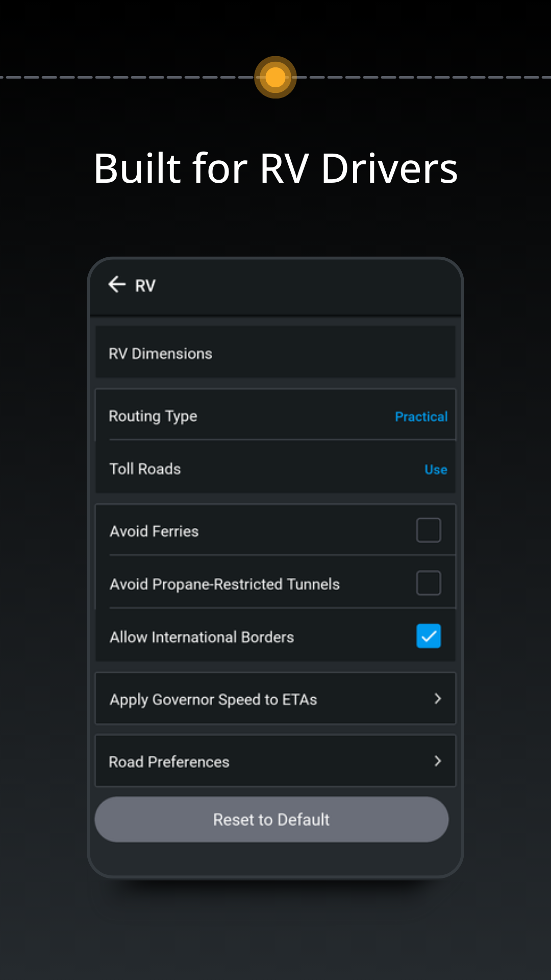Open the Routing Type selector showing Practical
The image size is (551, 980).
(x=275, y=416)
